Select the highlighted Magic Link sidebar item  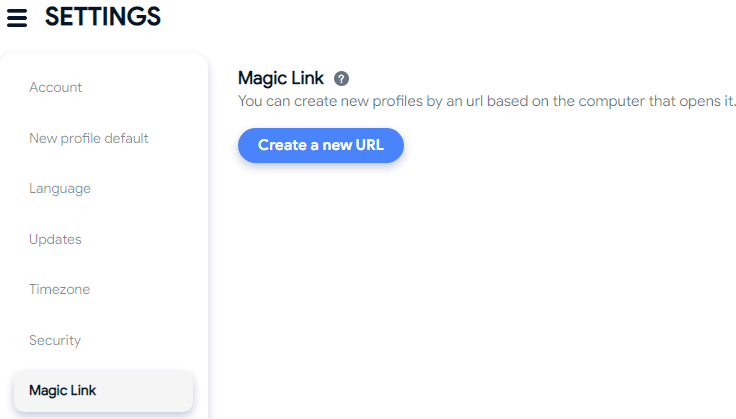(103, 391)
